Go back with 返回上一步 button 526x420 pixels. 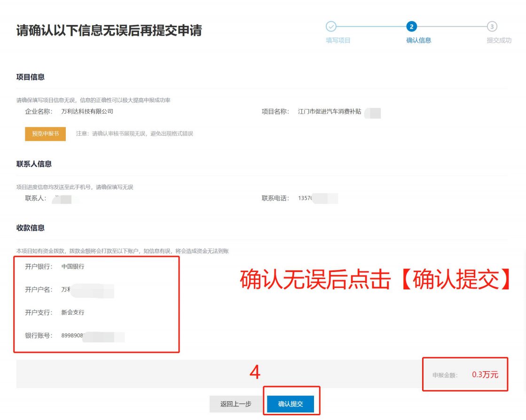(x=236, y=404)
